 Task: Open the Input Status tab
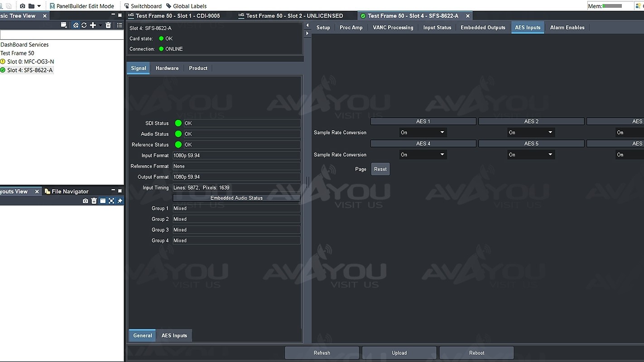point(437,28)
